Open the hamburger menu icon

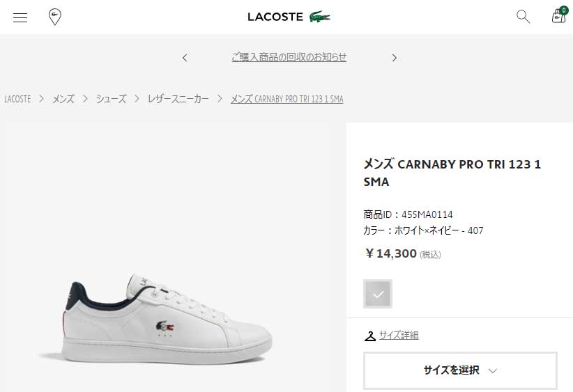[x=20, y=17]
